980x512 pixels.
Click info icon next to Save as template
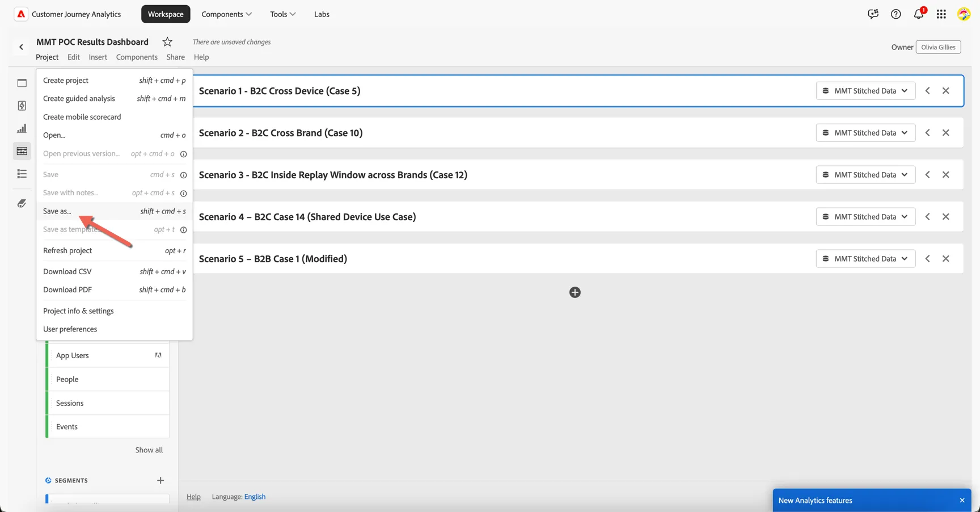(183, 230)
